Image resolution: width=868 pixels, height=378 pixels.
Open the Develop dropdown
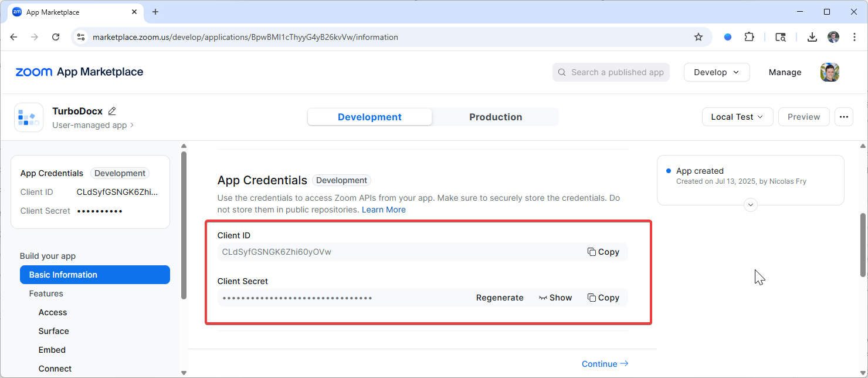[x=717, y=72]
